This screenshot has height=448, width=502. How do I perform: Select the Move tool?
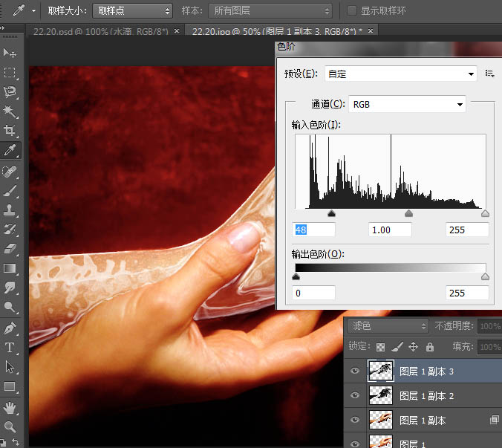(x=10, y=53)
